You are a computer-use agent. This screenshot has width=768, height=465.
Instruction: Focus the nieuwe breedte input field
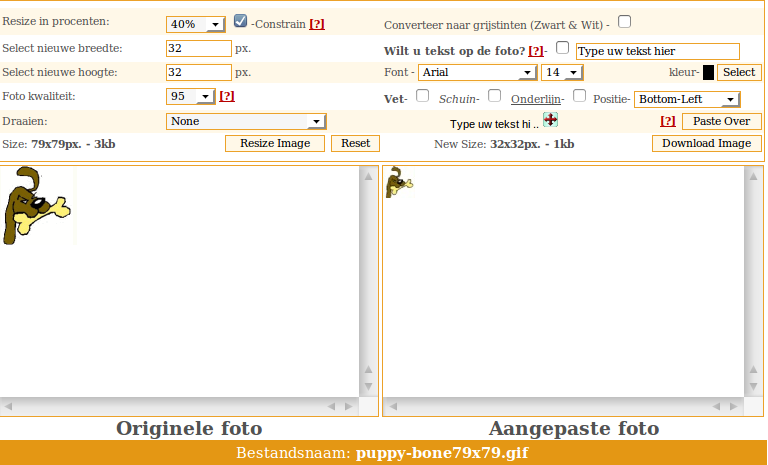[x=199, y=49]
